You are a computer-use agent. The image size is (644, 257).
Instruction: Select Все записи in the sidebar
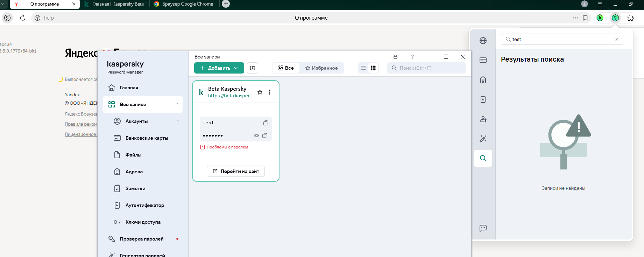tap(143, 104)
